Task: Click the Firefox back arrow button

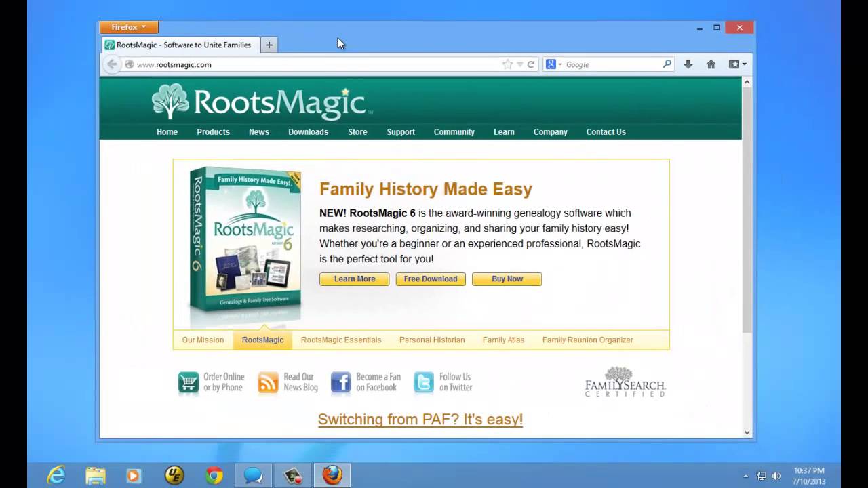Action: (112, 64)
